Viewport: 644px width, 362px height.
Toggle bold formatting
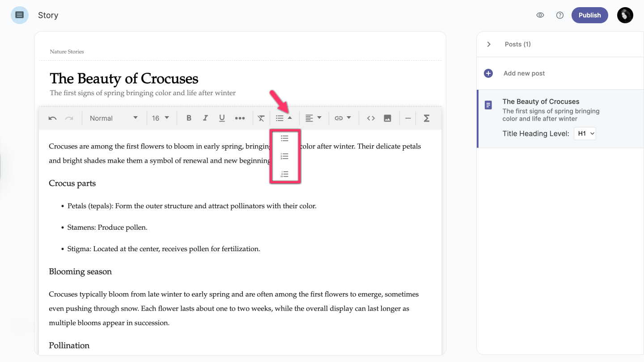(x=189, y=118)
